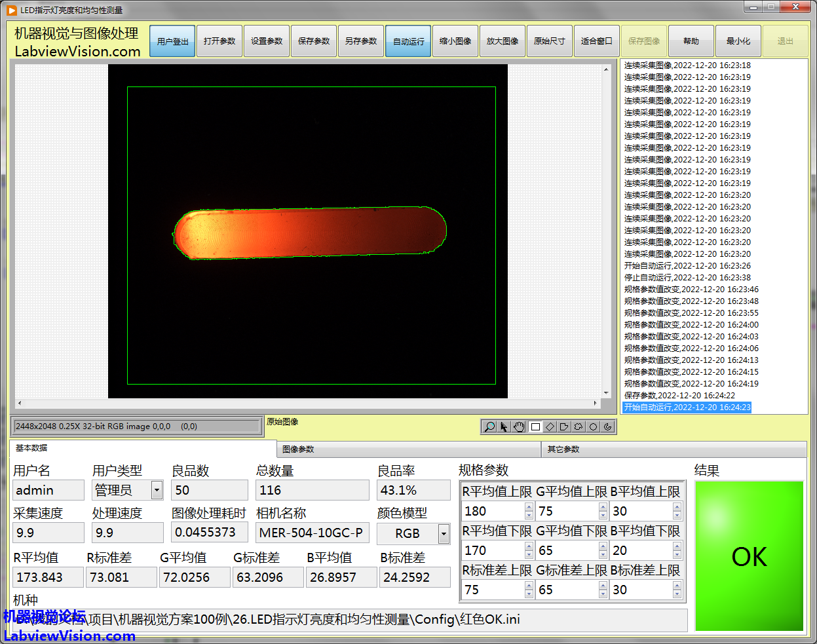This screenshot has height=644, width=817.
Task: Open the 用户类型 dropdown arrow
Action: 157,490
